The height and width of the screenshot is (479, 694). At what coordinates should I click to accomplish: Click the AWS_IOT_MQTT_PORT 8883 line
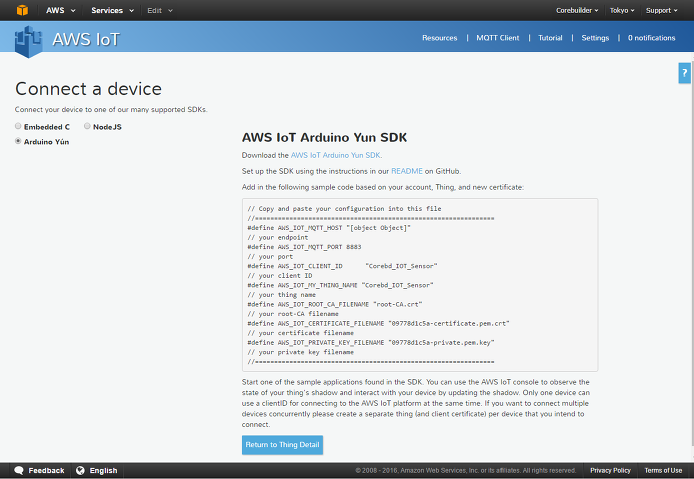click(x=305, y=247)
